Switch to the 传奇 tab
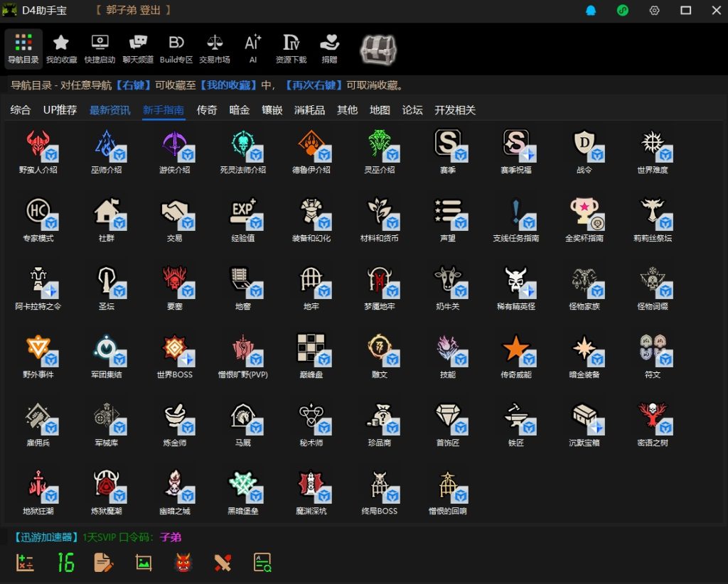728x584 pixels. tap(207, 110)
